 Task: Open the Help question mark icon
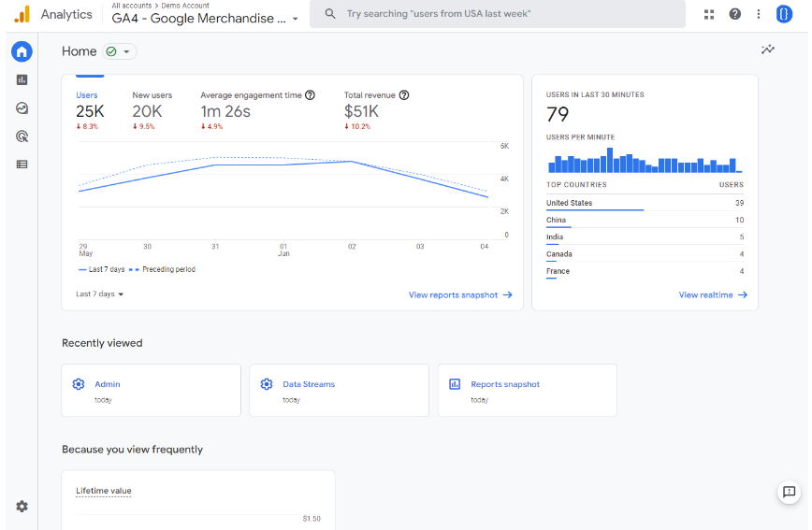tap(734, 14)
